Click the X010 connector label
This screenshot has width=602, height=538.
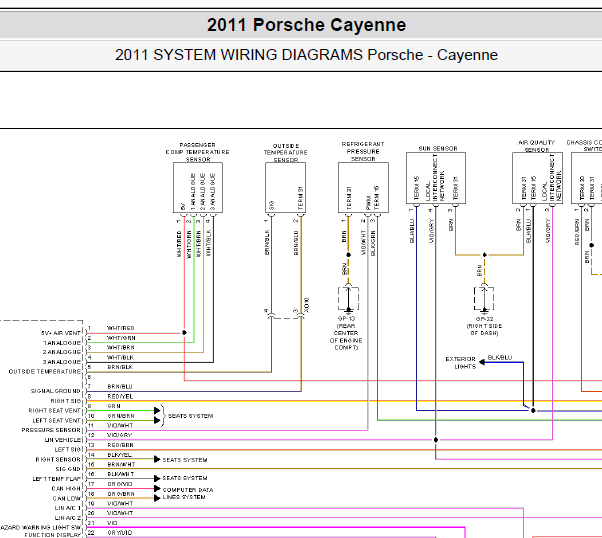click(306, 305)
